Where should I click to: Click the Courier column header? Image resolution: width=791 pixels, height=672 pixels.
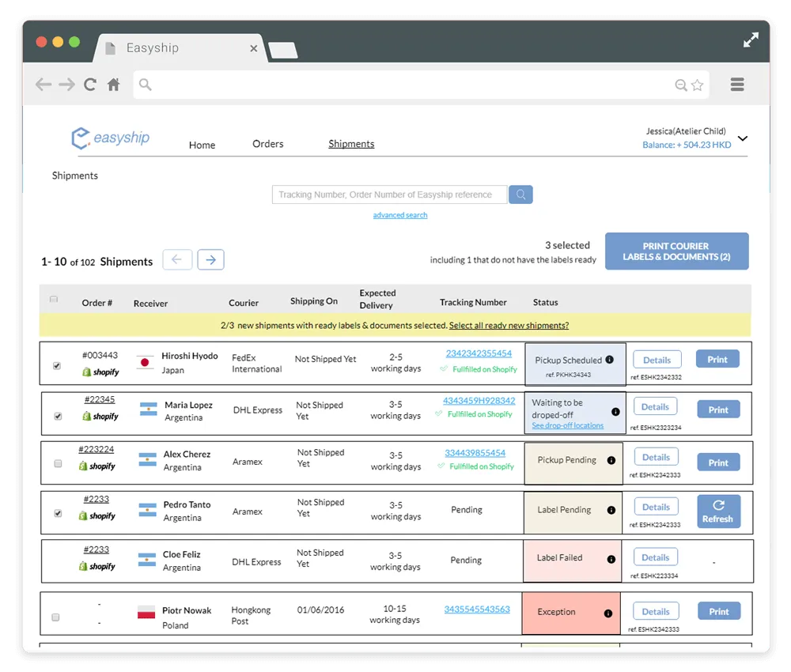click(244, 304)
